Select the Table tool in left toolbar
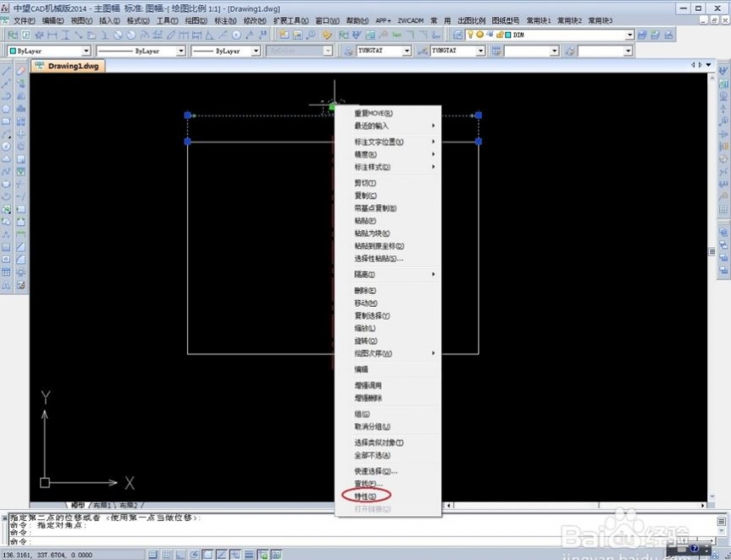Screen dimensions: 731x560 pyautogui.click(x=6, y=272)
